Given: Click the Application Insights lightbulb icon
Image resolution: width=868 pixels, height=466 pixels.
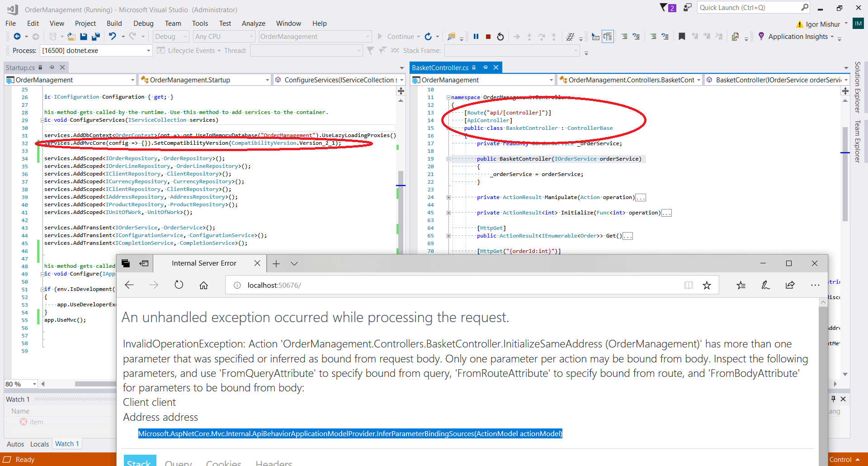Looking at the screenshot, I should point(761,36).
